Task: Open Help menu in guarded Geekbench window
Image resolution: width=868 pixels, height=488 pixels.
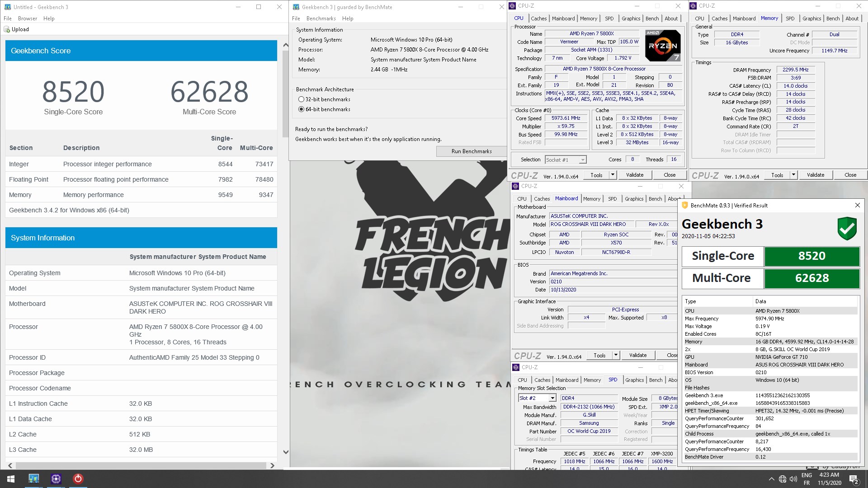Action: point(348,19)
